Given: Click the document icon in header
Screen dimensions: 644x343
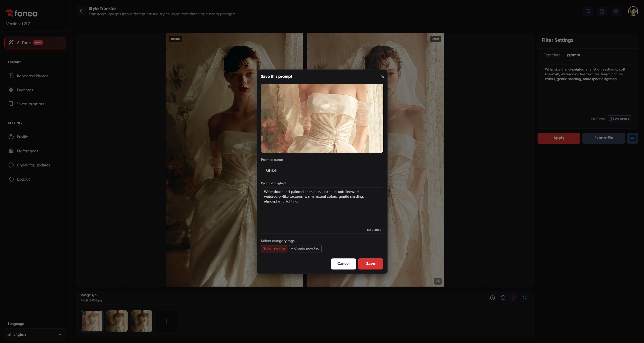Looking at the screenshot, I should [602, 11].
